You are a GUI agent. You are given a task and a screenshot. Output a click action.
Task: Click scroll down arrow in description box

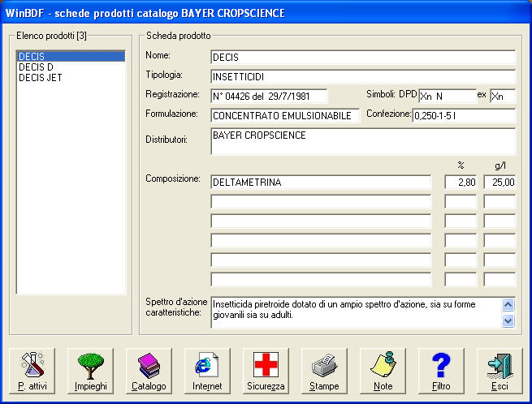508,320
